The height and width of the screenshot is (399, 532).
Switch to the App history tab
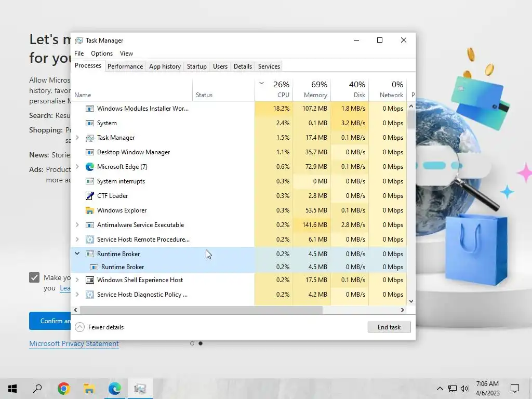165,66
